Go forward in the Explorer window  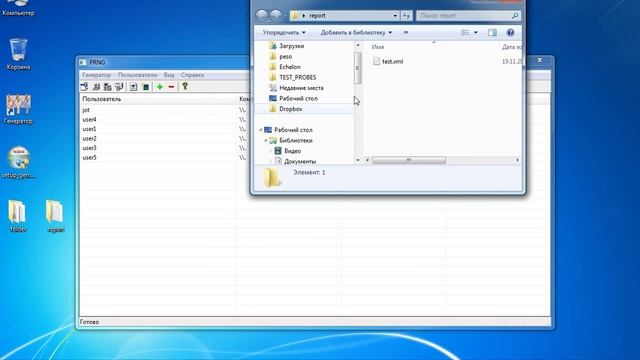click(x=276, y=16)
